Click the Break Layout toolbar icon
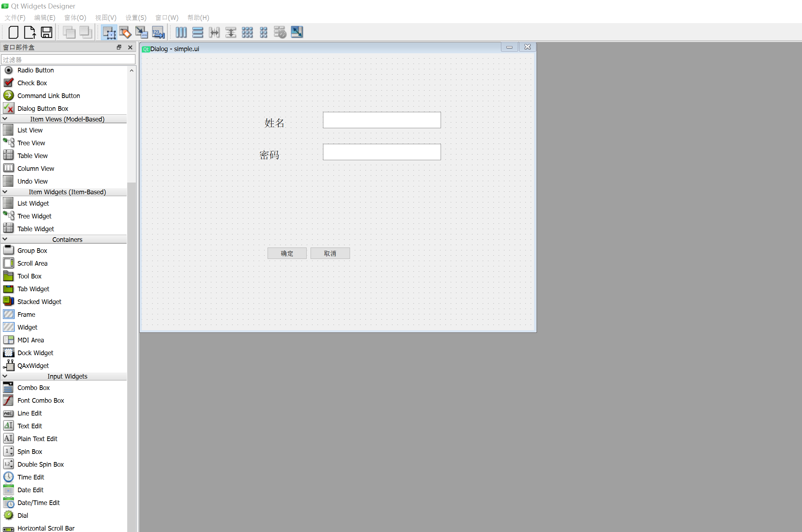 (280, 32)
